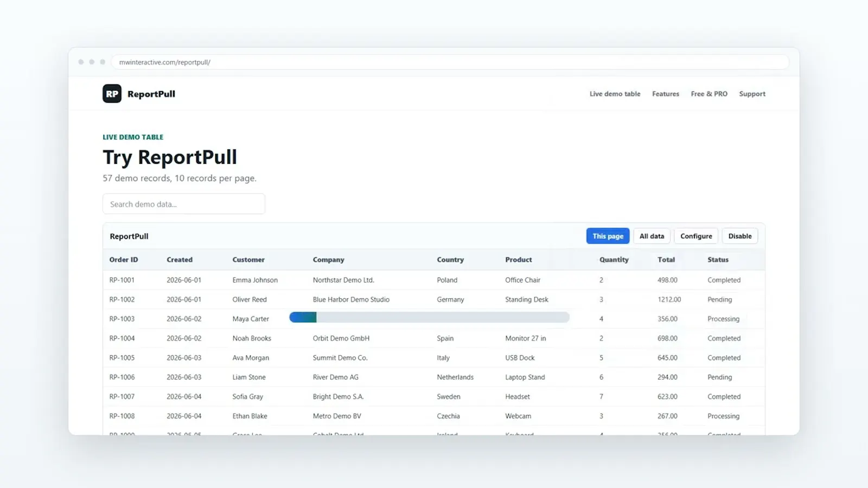
Task: Open the Support nav link
Action: (752, 94)
